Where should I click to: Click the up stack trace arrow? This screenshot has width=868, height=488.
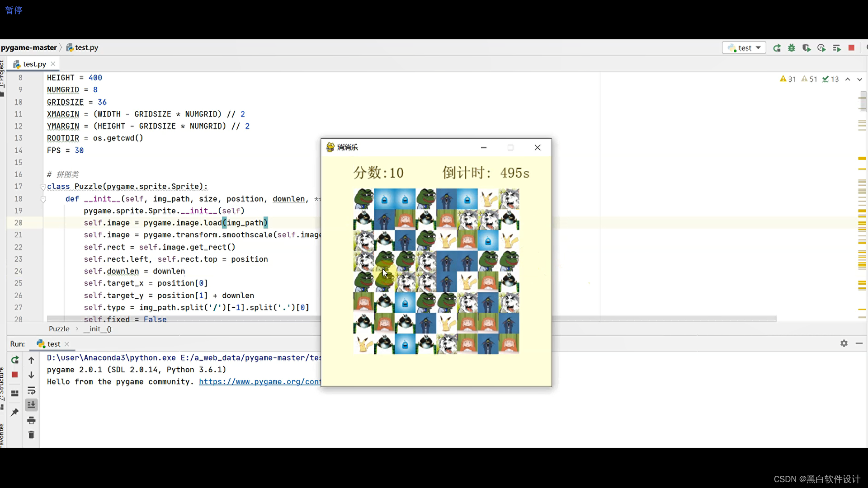click(31, 360)
